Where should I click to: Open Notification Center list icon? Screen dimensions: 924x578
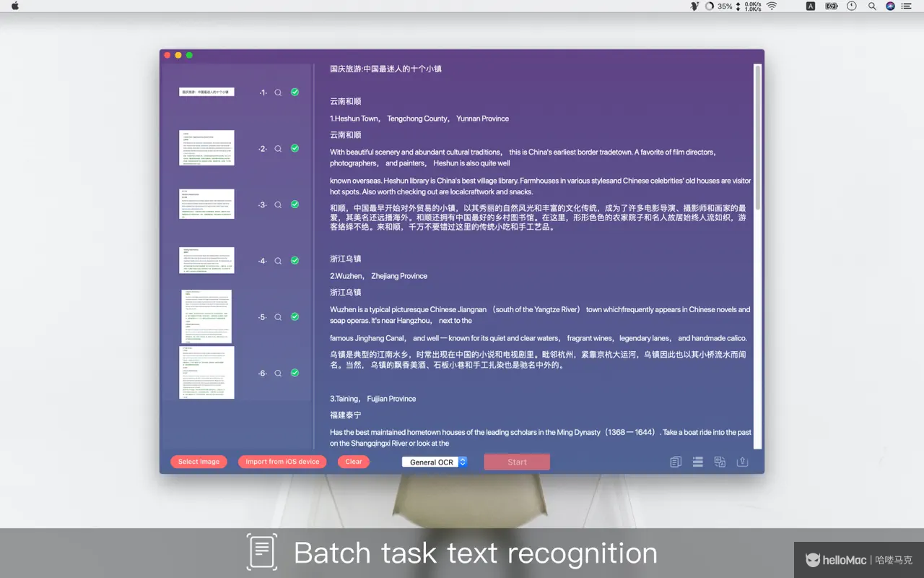908,6
